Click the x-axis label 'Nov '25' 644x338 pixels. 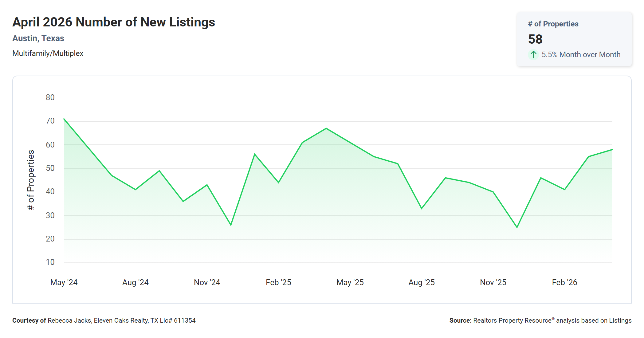pyautogui.click(x=493, y=282)
